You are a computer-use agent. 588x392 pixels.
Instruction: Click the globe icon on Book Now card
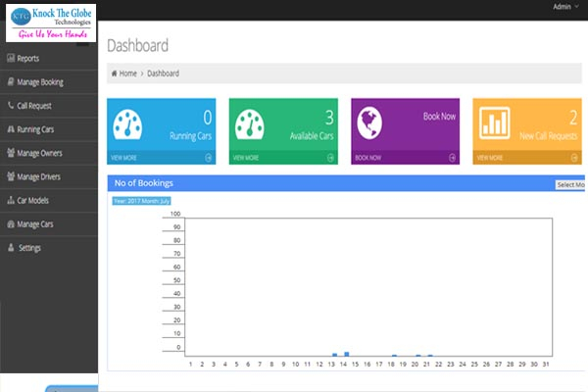[x=369, y=123]
